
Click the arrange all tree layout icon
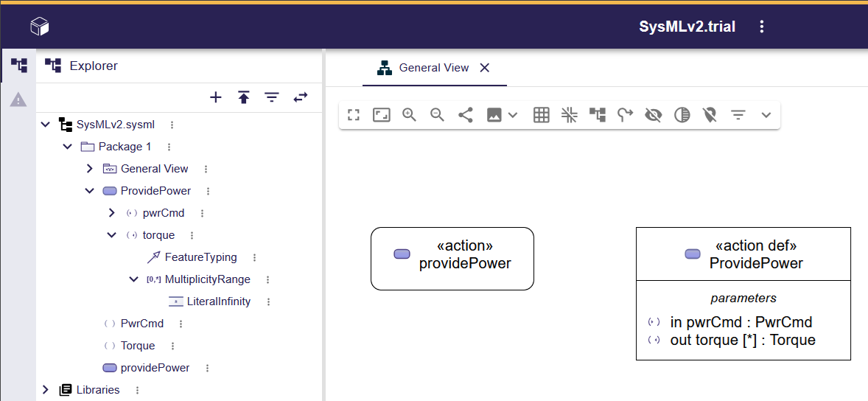(x=598, y=115)
